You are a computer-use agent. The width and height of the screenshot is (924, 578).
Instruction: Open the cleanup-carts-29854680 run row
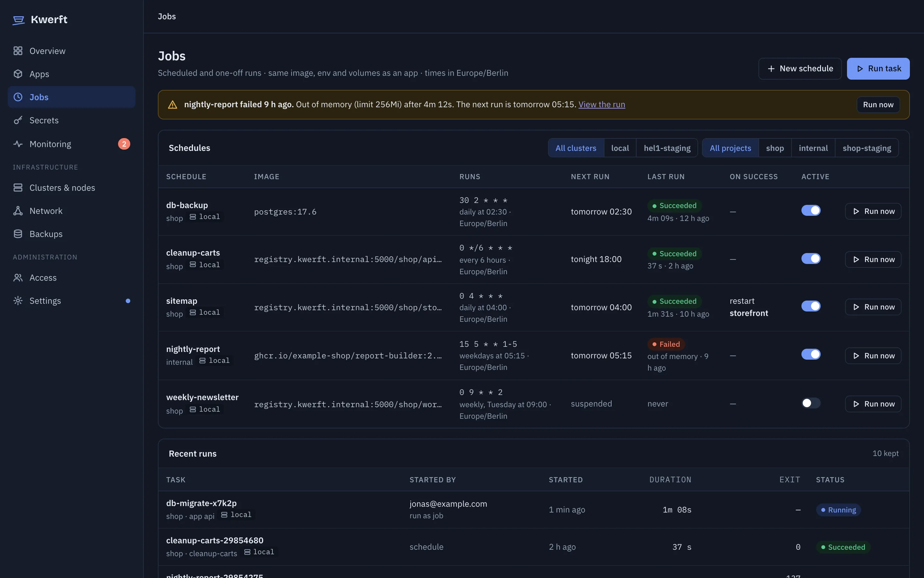534,547
